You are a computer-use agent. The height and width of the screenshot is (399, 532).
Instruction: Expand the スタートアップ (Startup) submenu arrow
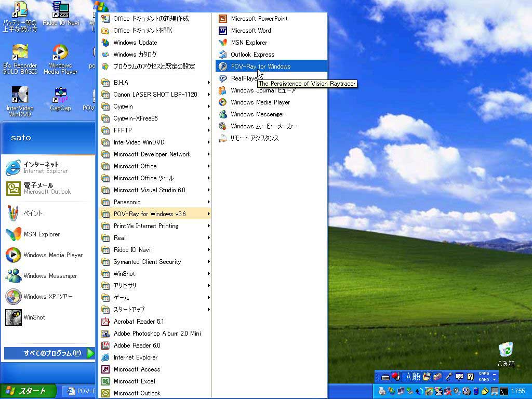point(208,310)
